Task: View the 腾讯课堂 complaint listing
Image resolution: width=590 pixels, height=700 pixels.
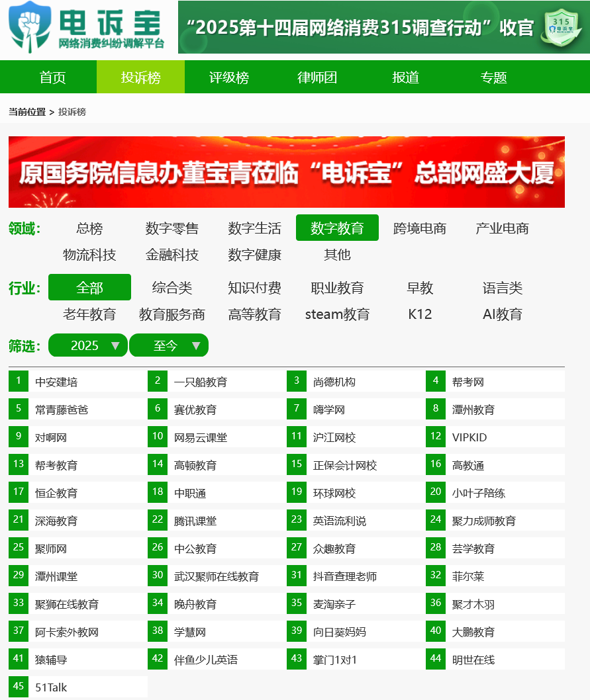Action: [195, 521]
